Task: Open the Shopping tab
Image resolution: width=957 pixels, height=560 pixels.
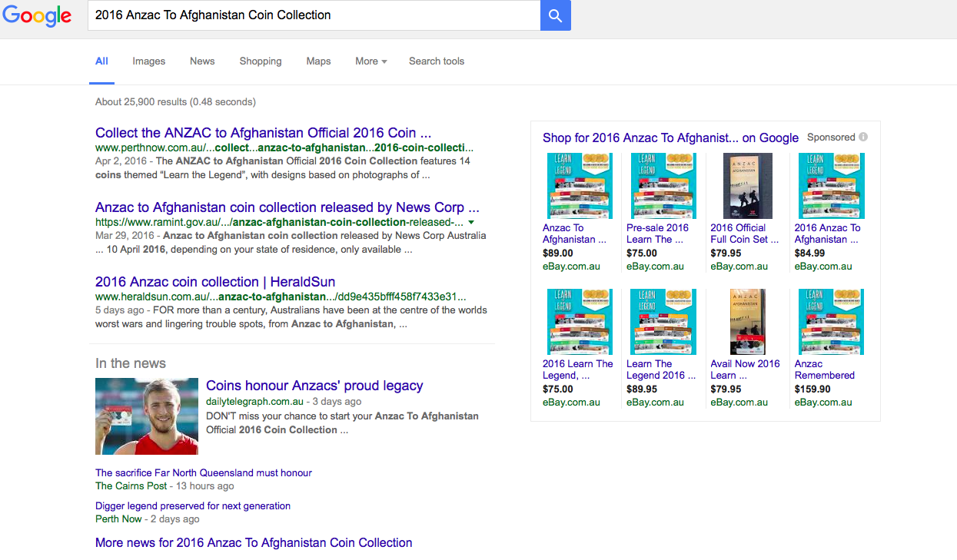Action: pyautogui.click(x=261, y=61)
